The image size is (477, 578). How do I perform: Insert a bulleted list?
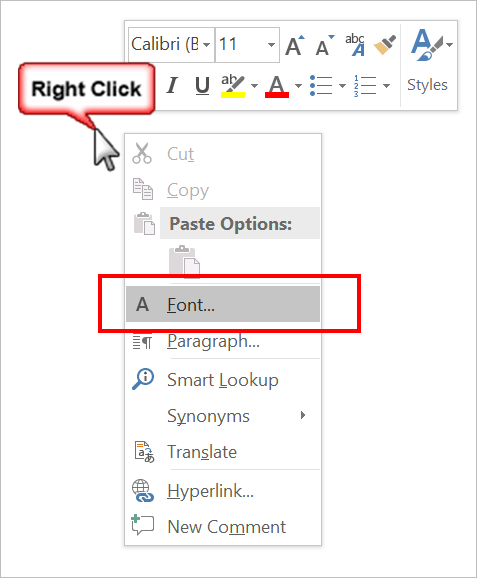[x=321, y=86]
